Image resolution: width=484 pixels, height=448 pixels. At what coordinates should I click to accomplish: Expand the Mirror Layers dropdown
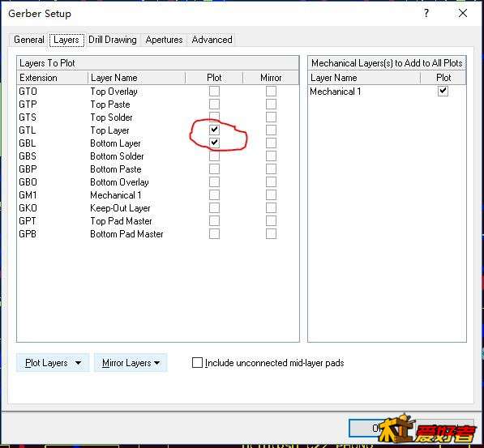[131, 363]
